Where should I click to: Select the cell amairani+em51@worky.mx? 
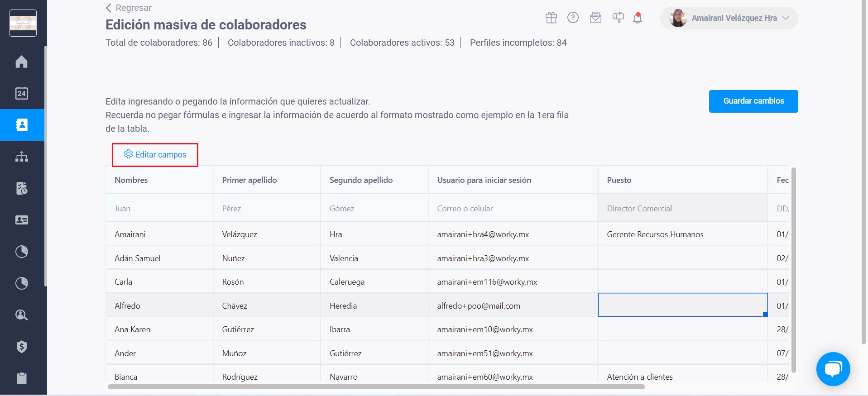[513, 353]
